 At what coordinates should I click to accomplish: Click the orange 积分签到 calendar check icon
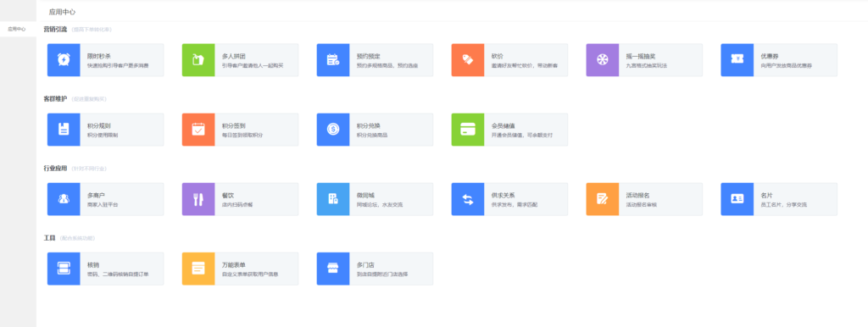tap(198, 130)
